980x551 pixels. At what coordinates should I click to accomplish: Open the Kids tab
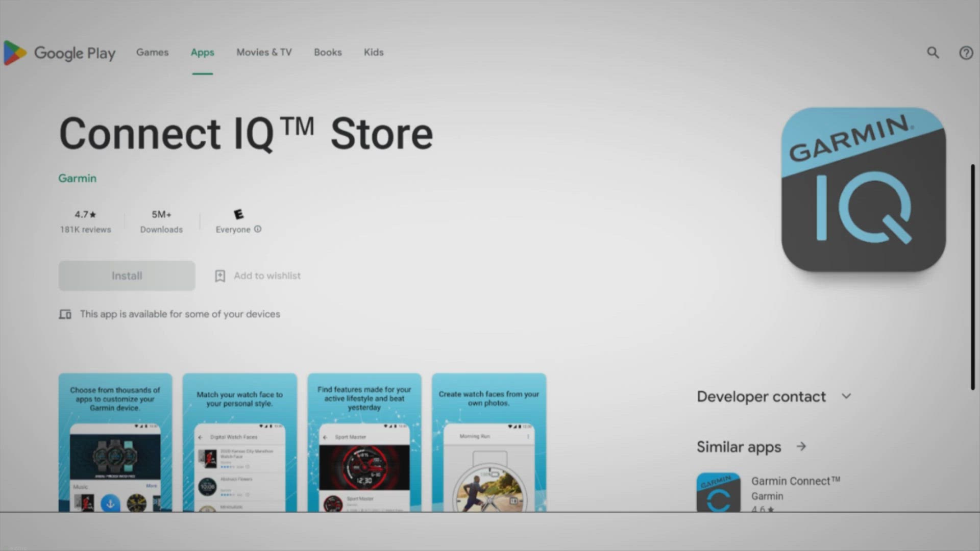(x=374, y=53)
